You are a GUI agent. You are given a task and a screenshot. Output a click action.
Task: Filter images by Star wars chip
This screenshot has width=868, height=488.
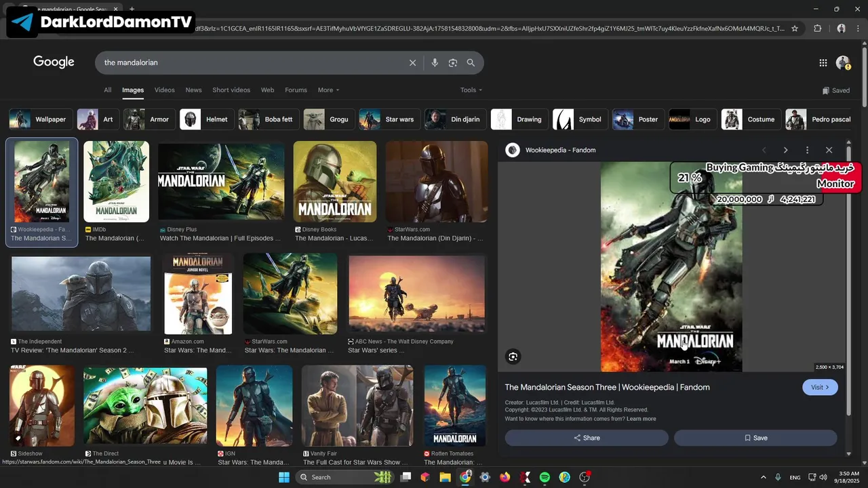389,119
